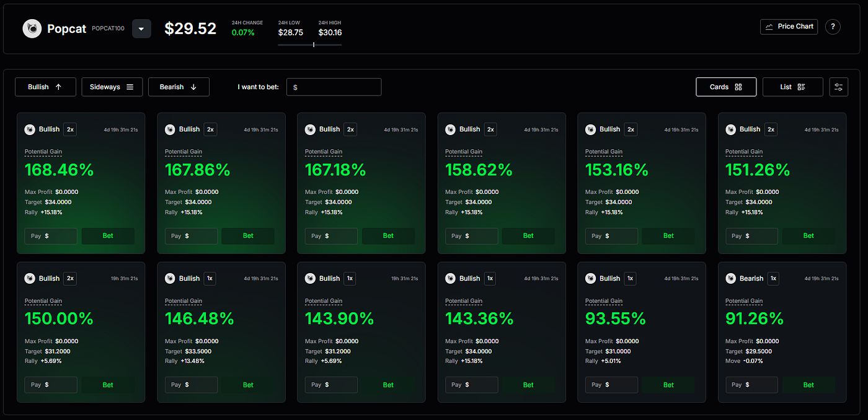The height and width of the screenshot is (420, 868).
Task: Open the help question mark icon
Action: 833,27
